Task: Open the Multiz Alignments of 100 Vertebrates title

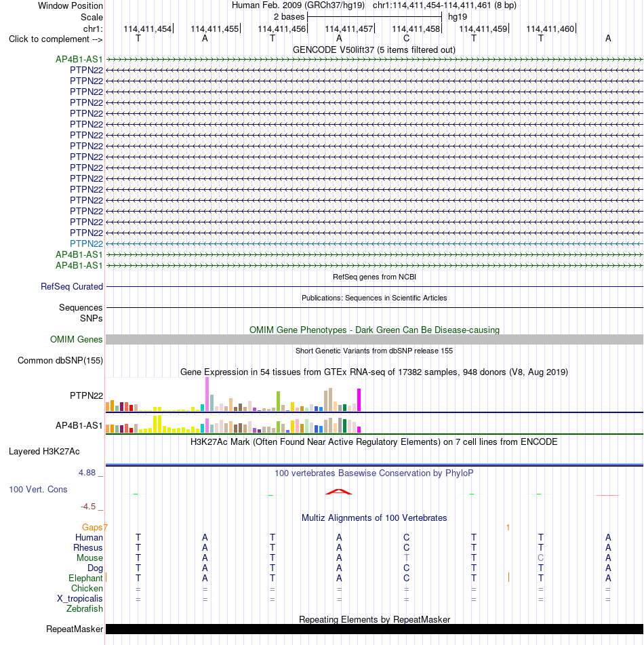Action: point(374,518)
